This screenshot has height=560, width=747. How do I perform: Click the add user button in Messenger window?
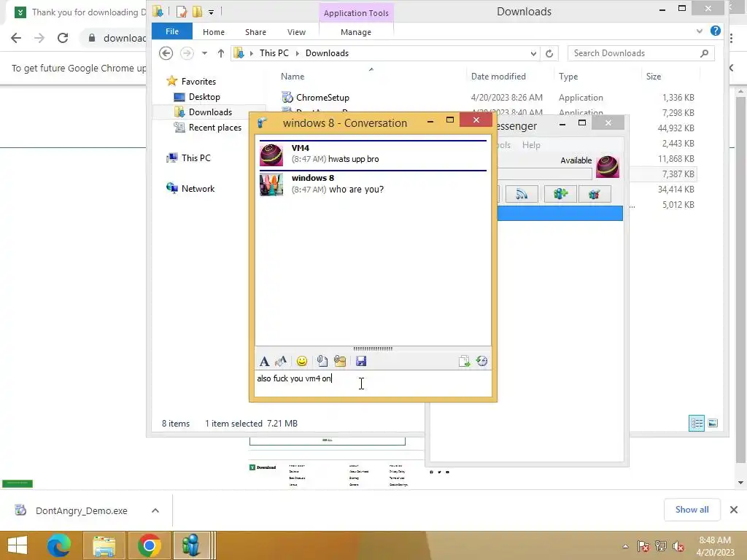tap(560, 194)
